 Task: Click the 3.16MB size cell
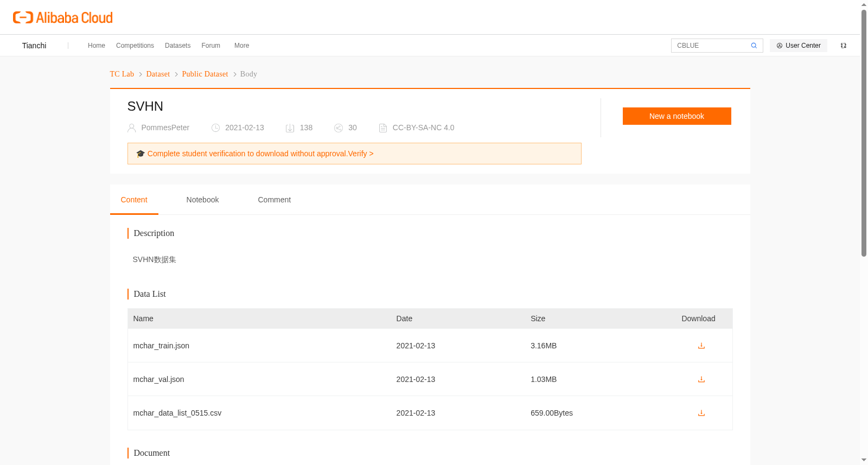pos(544,346)
